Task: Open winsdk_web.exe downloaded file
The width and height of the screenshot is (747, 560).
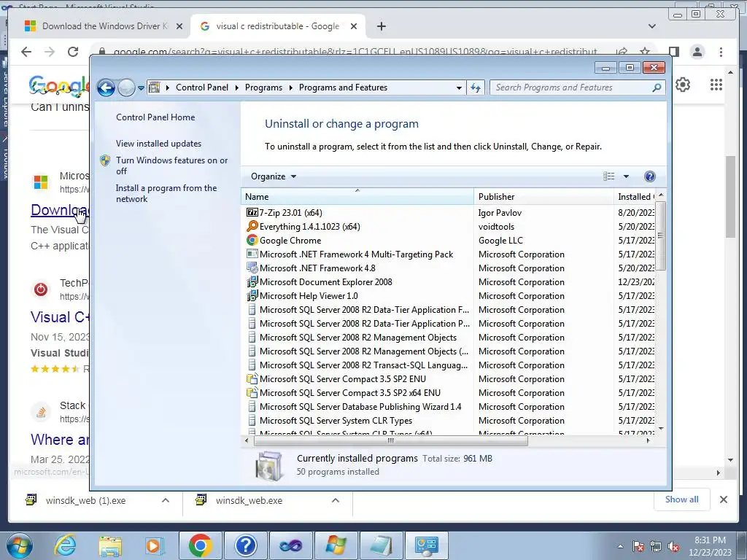Action: tap(249, 500)
